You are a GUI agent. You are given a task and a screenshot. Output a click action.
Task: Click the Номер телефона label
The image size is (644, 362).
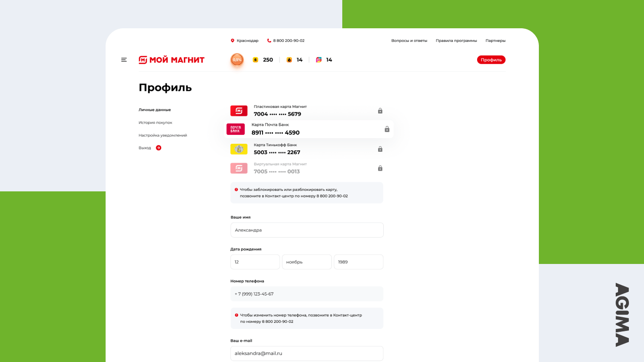[x=248, y=281]
